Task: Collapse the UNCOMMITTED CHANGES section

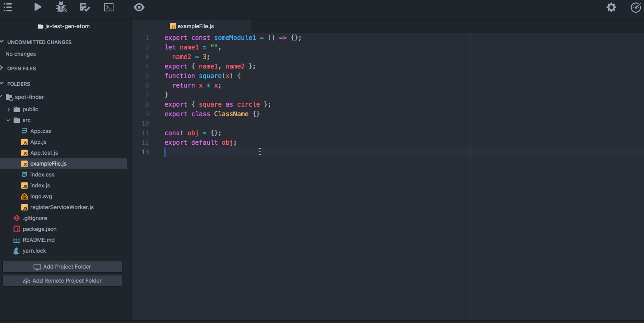Action: tap(4, 42)
